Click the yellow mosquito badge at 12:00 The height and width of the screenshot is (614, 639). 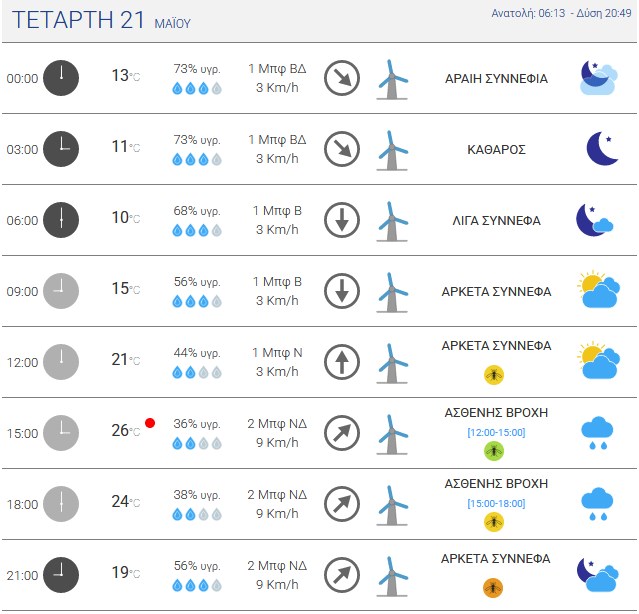494,375
